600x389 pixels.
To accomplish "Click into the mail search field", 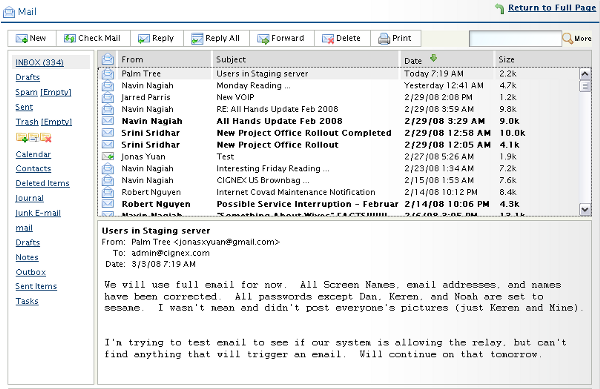I will pyautogui.click(x=515, y=39).
